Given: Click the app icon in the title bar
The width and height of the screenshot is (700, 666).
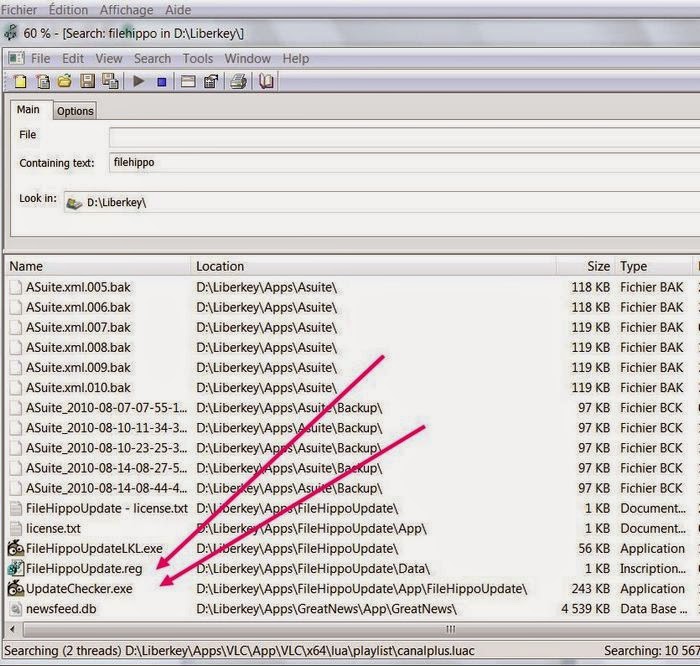Looking at the screenshot, I should pyautogui.click(x=11, y=33).
